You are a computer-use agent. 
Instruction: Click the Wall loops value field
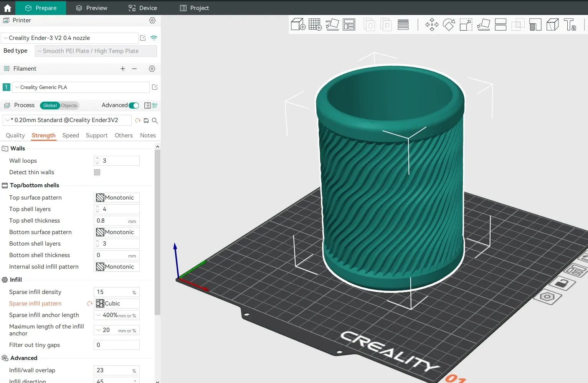117,161
